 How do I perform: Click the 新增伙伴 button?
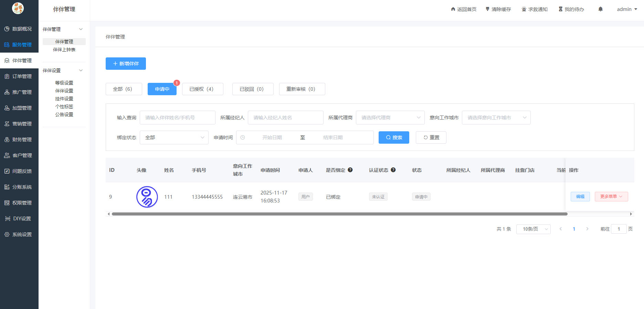click(126, 64)
